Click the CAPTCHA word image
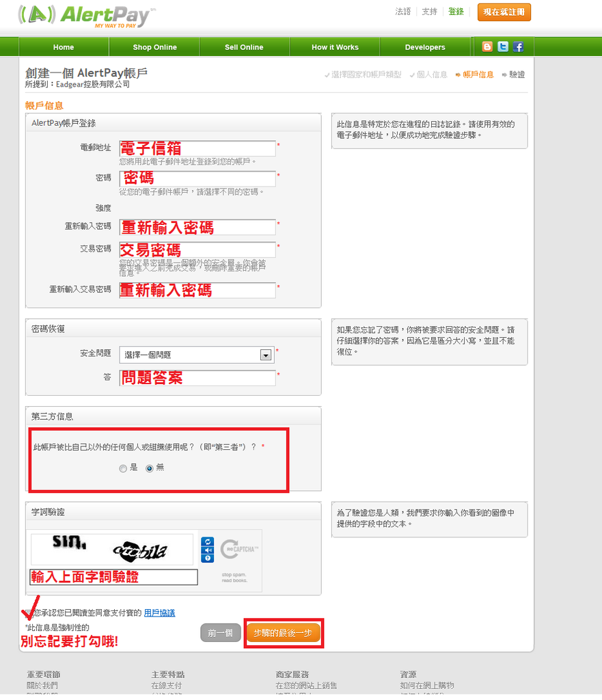The image size is (602, 700). (x=112, y=550)
